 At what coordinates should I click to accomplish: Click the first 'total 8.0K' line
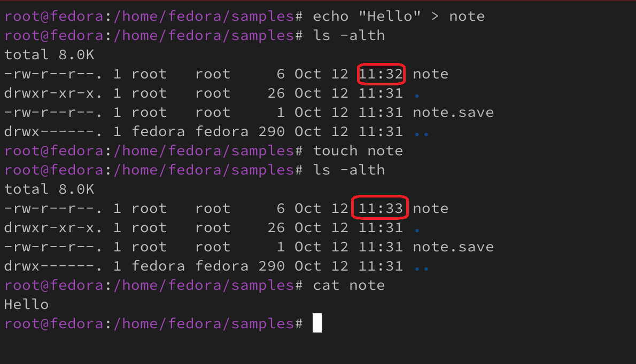pyautogui.click(x=49, y=55)
